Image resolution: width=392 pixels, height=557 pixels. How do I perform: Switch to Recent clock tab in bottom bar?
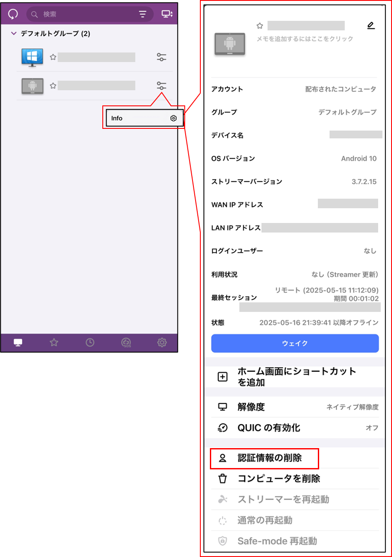click(90, 343)
